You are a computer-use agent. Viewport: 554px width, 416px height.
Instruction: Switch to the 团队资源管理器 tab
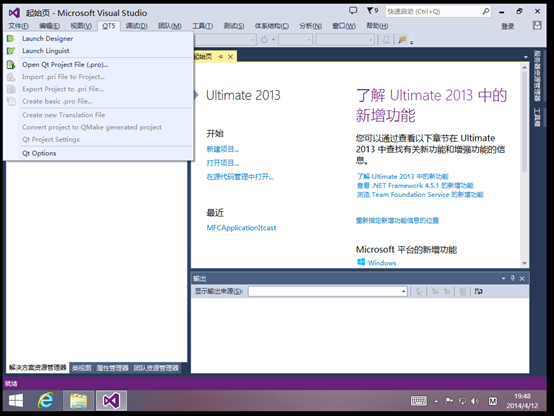[x=156, y=368]
